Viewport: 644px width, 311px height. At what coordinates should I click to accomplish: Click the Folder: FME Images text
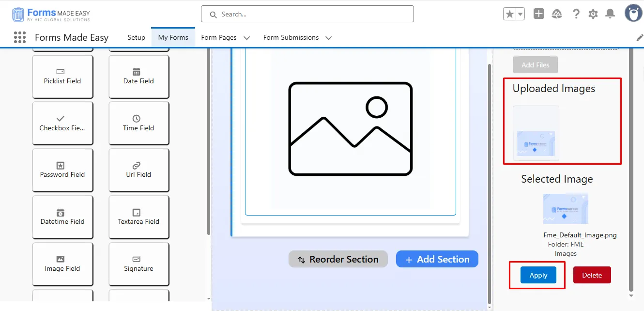(x=566, y=249)
